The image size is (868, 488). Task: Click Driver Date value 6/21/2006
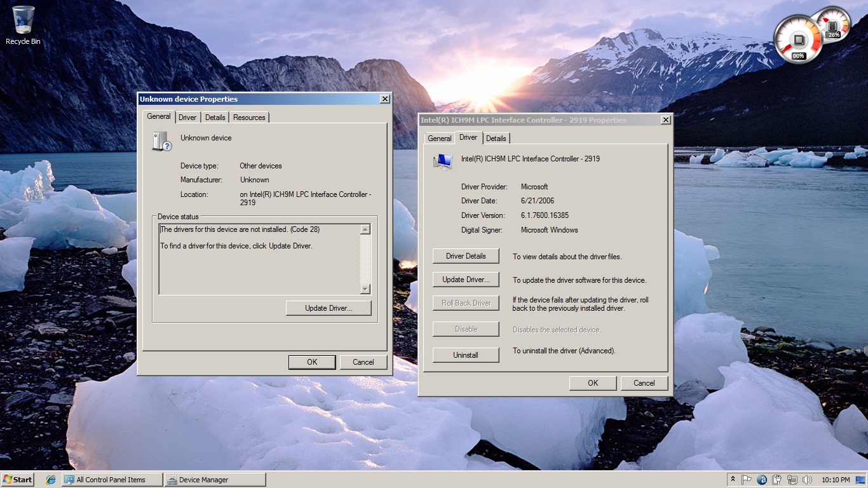point(538,201)
